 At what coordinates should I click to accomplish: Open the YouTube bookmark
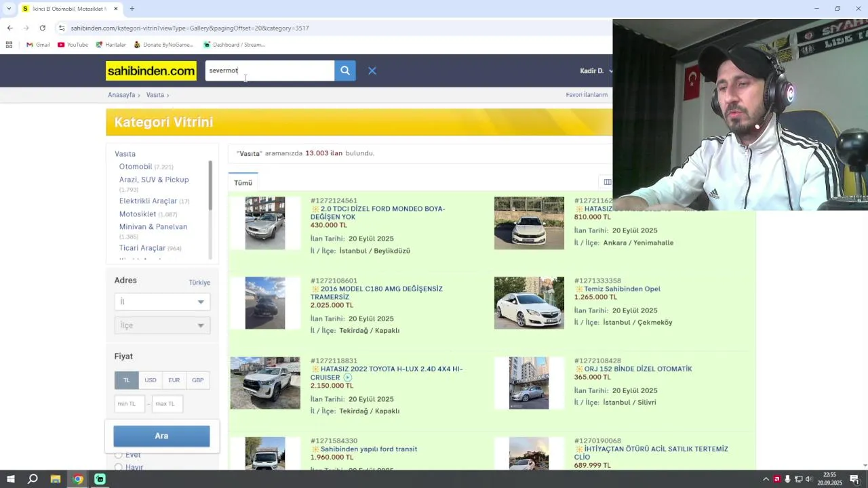coord(73,45)
